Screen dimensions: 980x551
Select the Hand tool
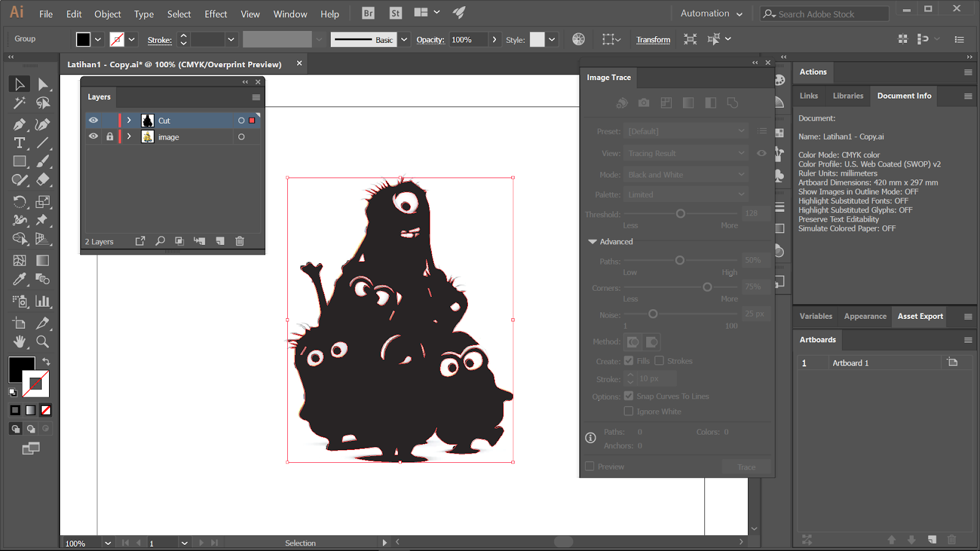pyautogui.click(x=19, y=342)
